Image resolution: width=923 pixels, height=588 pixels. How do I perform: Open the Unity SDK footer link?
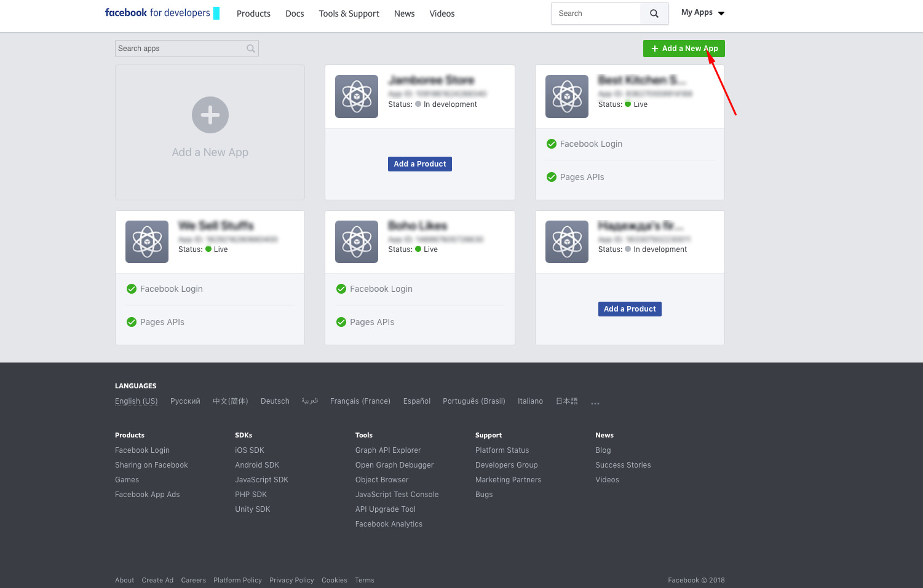coord(253,509)
